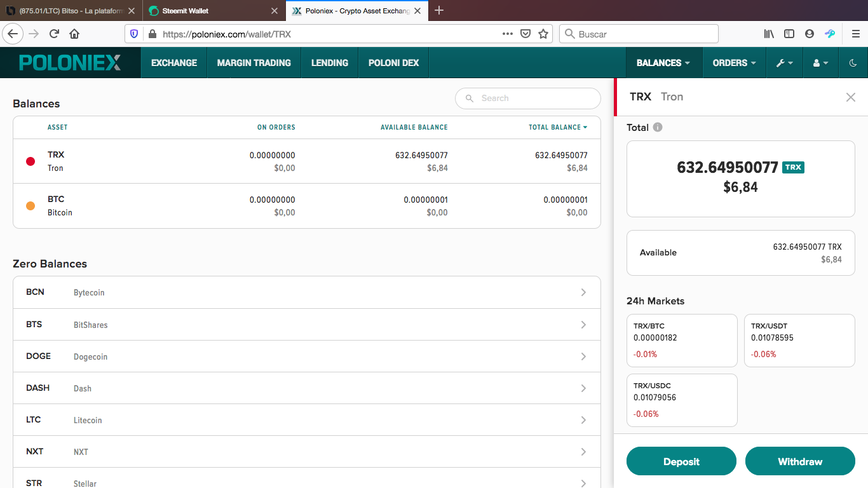Select the BTC Bitcoin balance row
868x488 pixels.
pos(307,206)
